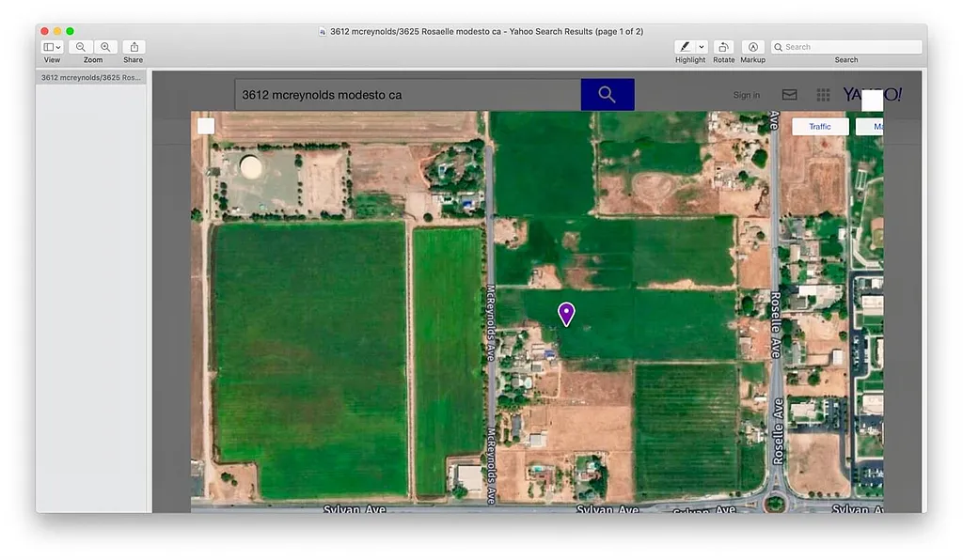Click the Zoom Out magnifier button
This screenshot has height=560, width=963.
(81, 47)
